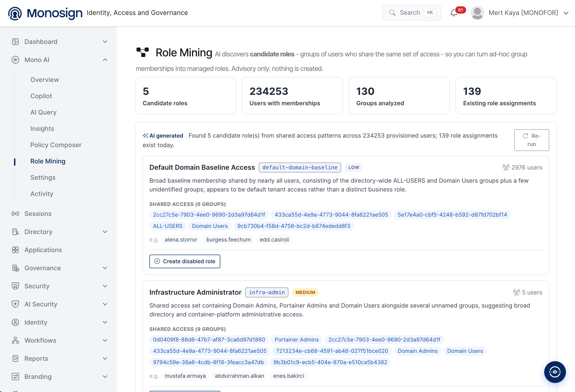
Task: Open Insights in the sidebar
Action: click(x=42, y=128)
